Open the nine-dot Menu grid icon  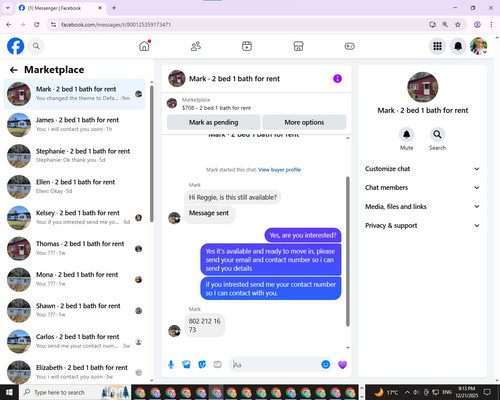[x=437, y=46]
